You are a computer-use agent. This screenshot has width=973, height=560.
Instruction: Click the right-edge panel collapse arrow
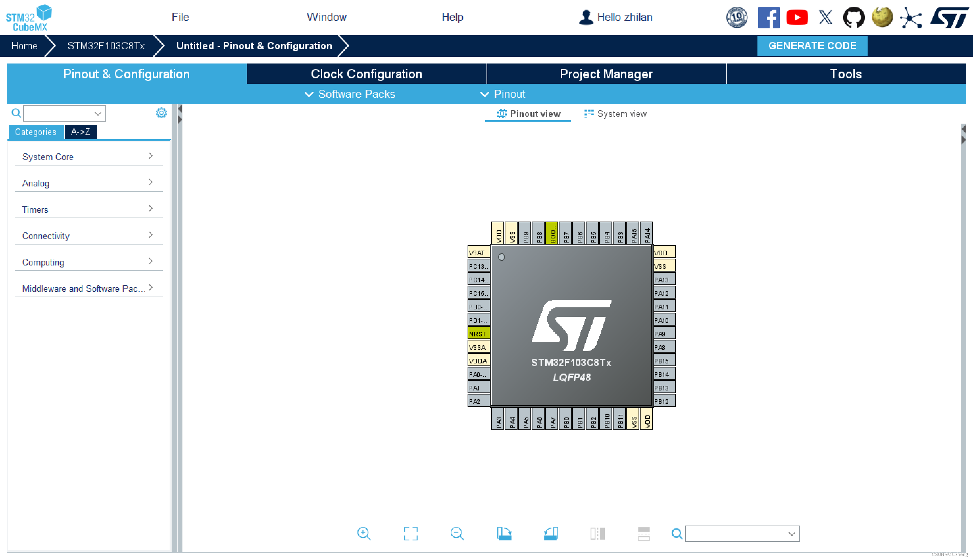point(964,129)
